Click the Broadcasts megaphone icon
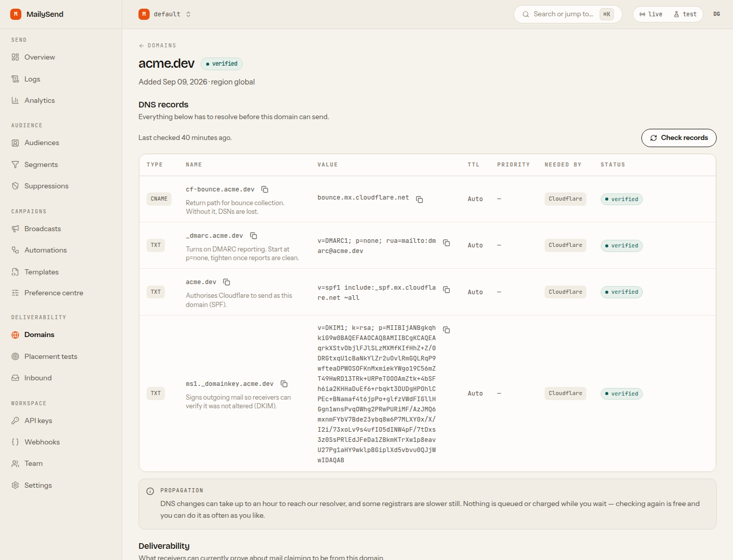 [15, 229]
